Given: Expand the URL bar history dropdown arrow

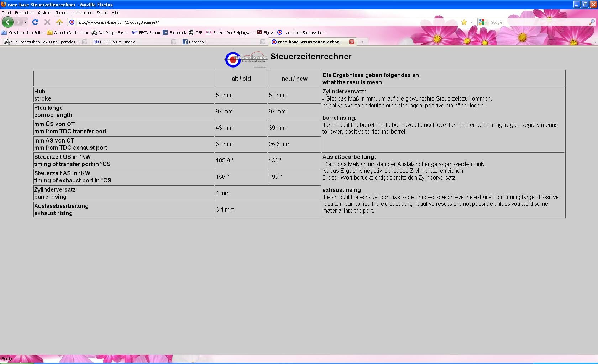Looking at the screenshot, I should point(471,22).
